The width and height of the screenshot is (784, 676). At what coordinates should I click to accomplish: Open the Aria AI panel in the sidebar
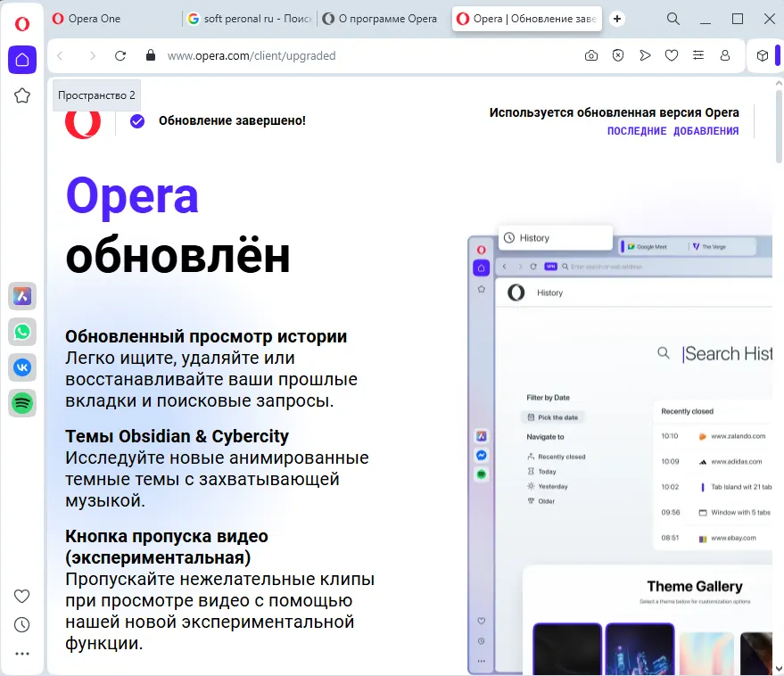point(21,296)
